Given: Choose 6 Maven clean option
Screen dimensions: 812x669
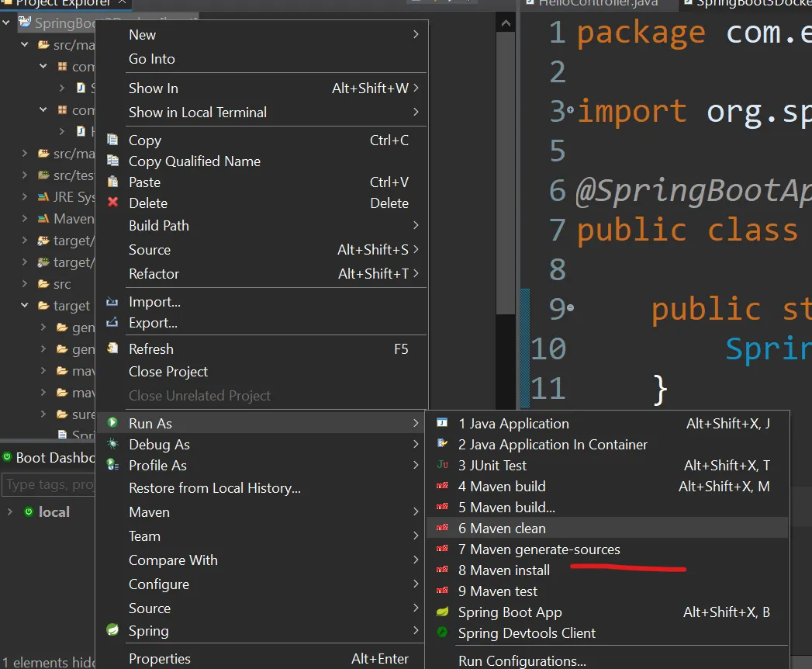Looking at the screenshot, I should click(x=502, y=528).
